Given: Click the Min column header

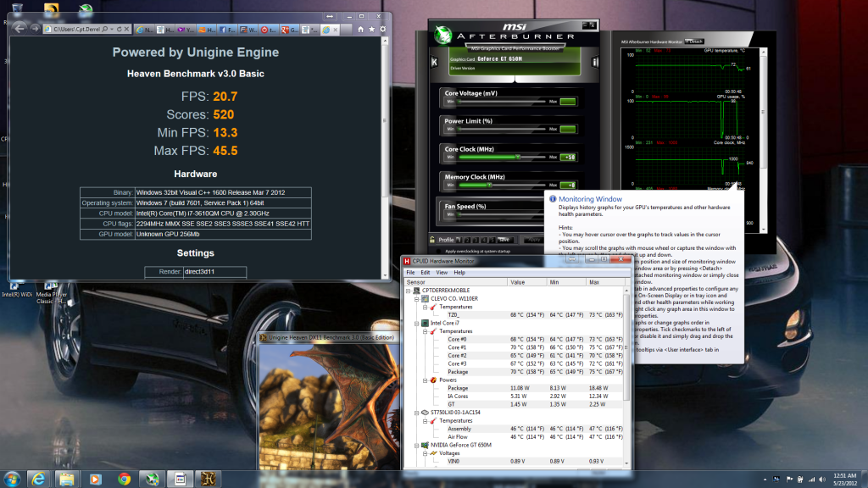Looking at the screenshot, I should [x=565, y=282].
